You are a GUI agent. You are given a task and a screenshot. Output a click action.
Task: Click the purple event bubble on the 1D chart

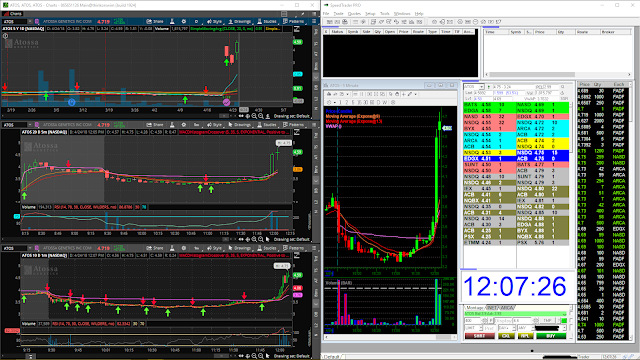[227, 102]
